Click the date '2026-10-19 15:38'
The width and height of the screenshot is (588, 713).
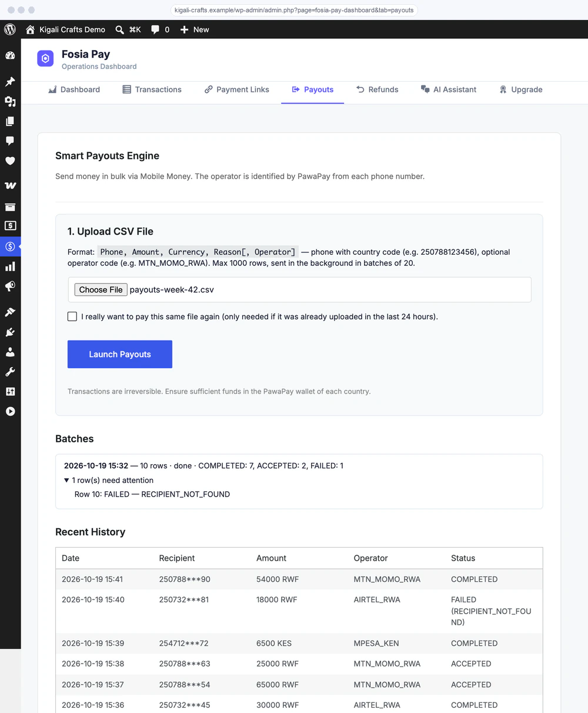[x=93, y=664]
